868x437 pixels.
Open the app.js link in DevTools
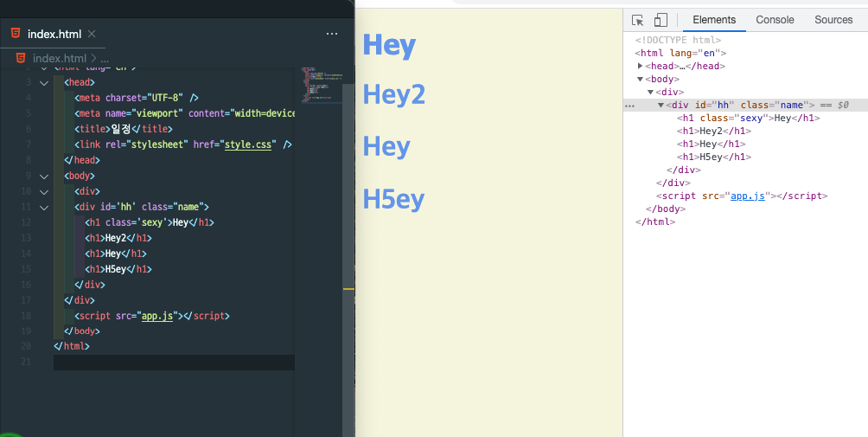(x=747, y=196)
